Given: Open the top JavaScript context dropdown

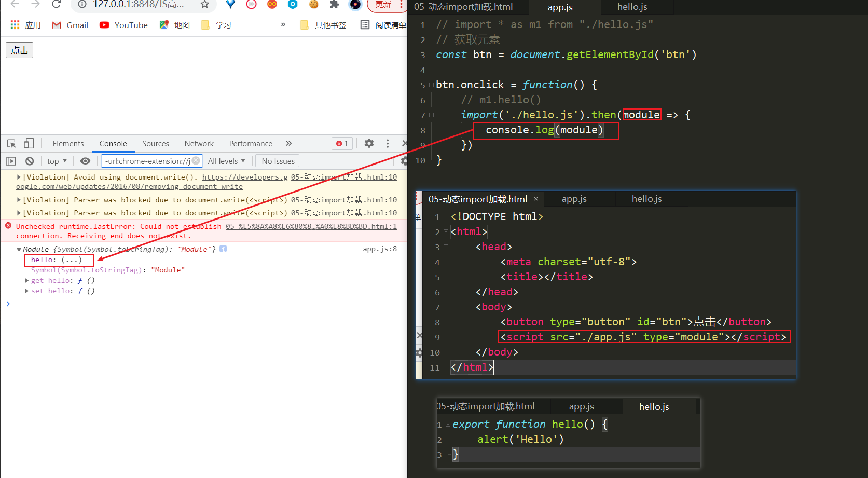Looking at the screenshot, I should coord(57,161).
